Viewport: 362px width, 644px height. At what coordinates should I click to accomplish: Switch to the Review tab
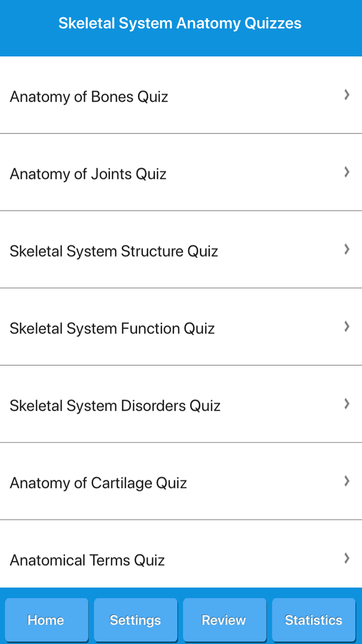(x=224, y=620)
